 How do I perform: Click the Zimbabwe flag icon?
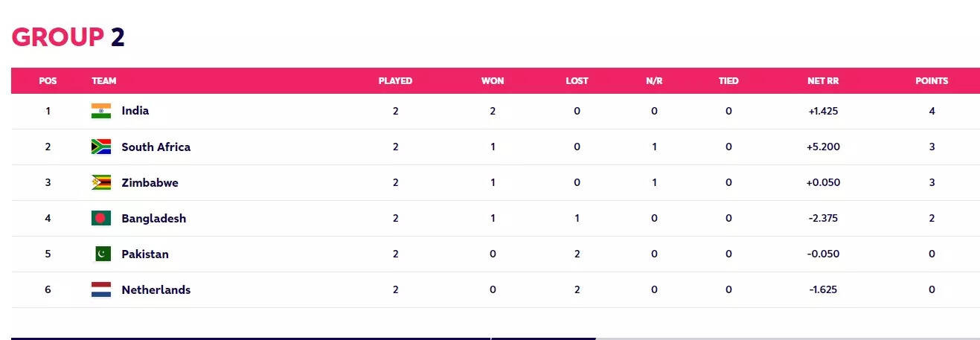[101, 182]
